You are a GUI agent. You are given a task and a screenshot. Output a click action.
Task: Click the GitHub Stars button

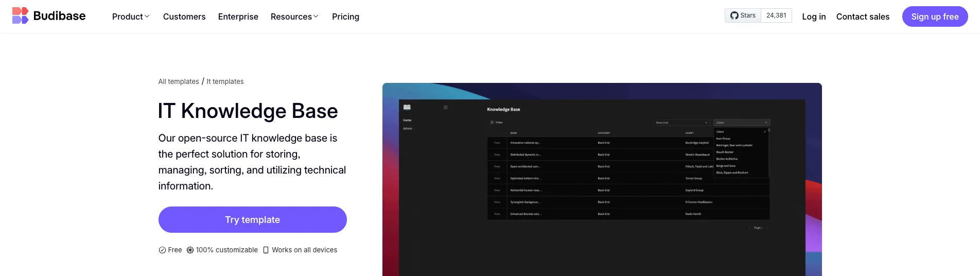point(743,15)
